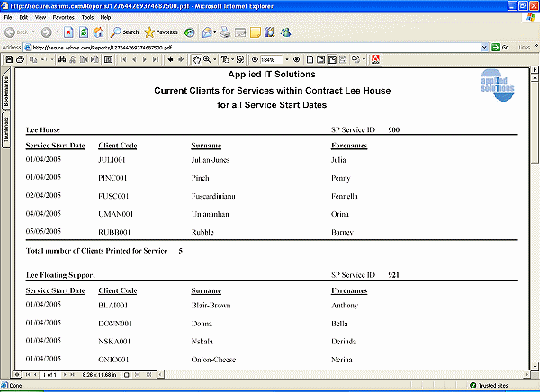Click in the Address URL field
540x392 pixels.
click(x=252, y=47)
